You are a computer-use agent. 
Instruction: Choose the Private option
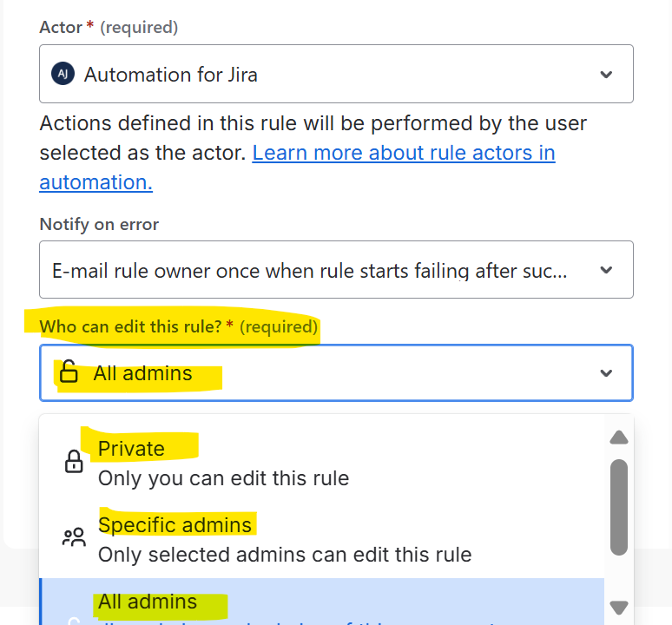click(x=131, y=449)
